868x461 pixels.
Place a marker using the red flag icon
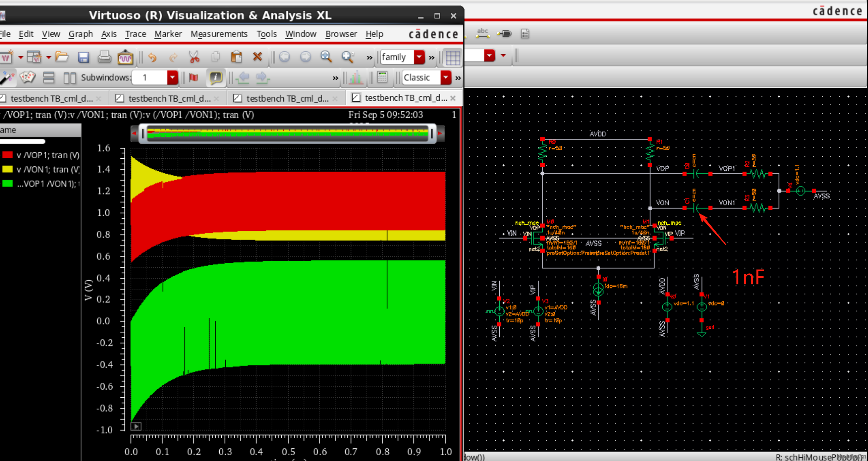pos(194,78)
